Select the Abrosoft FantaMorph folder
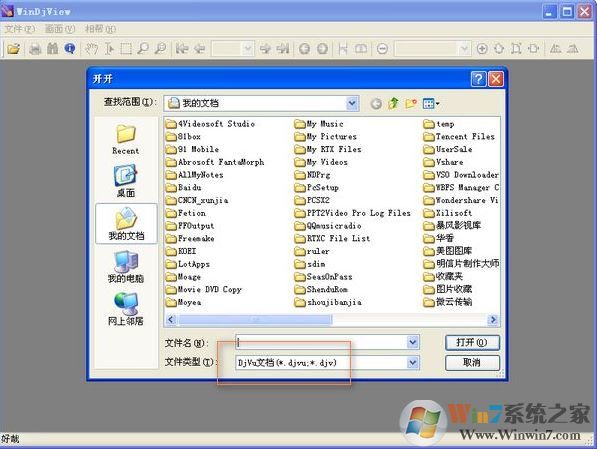 pyautogui.click(x=215, y=162)
